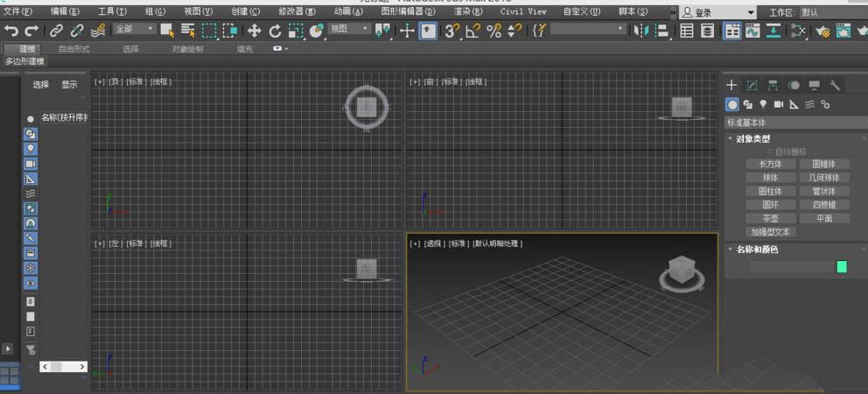
Task: Activate the Select and Rotate tool
Action: coord(275,31)
